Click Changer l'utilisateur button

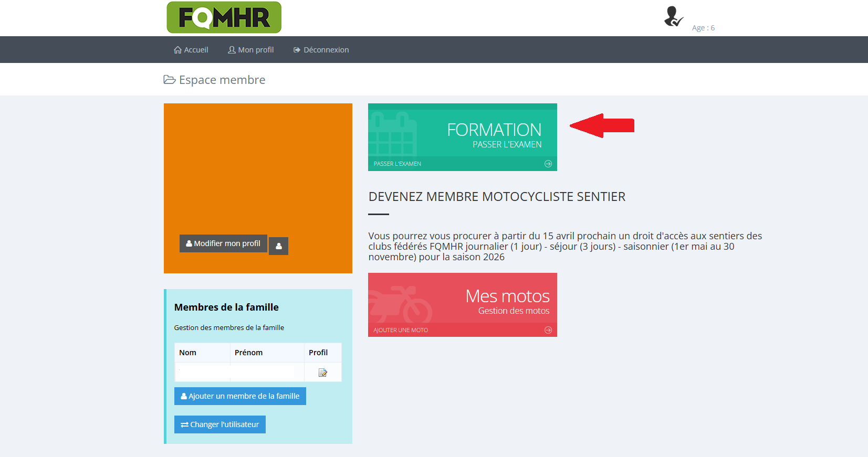(220, 424)
